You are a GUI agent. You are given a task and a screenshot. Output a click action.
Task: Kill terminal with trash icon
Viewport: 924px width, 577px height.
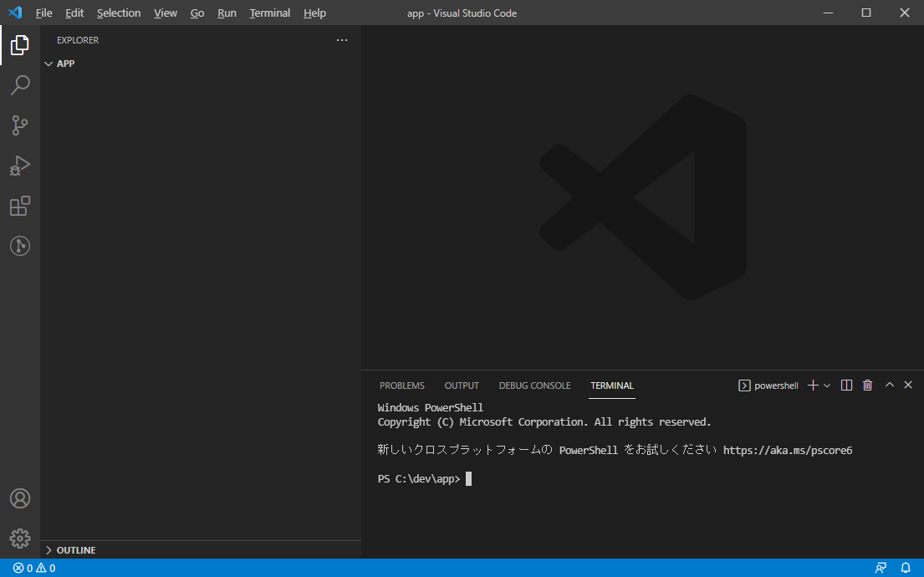click(867, 386)
